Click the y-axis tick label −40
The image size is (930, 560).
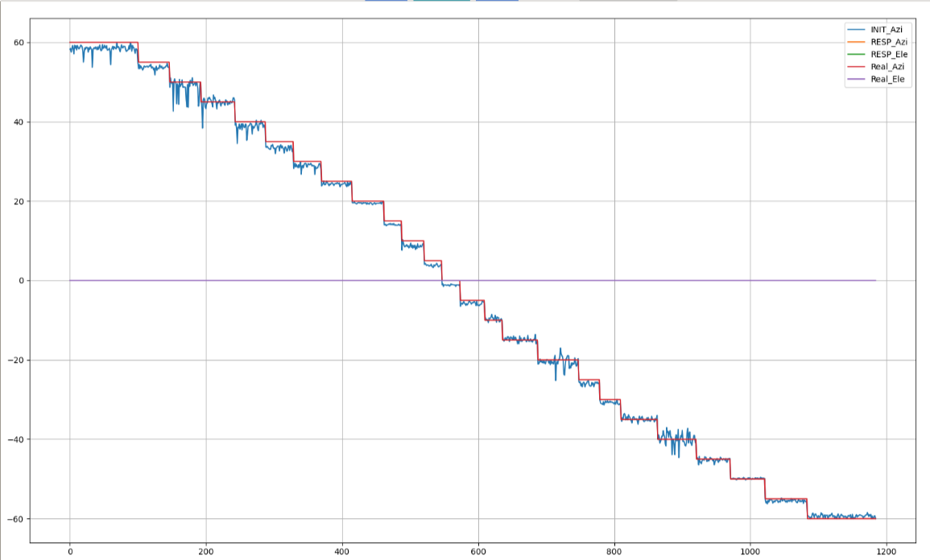[x=16, y=439]
